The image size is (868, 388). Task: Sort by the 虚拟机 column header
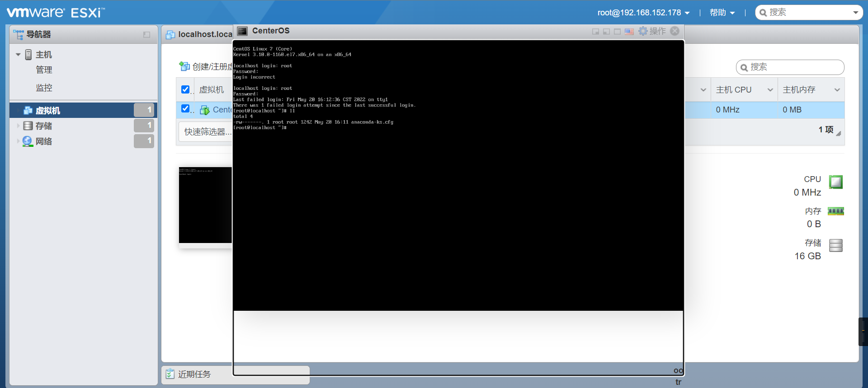(x=212, y=90)
